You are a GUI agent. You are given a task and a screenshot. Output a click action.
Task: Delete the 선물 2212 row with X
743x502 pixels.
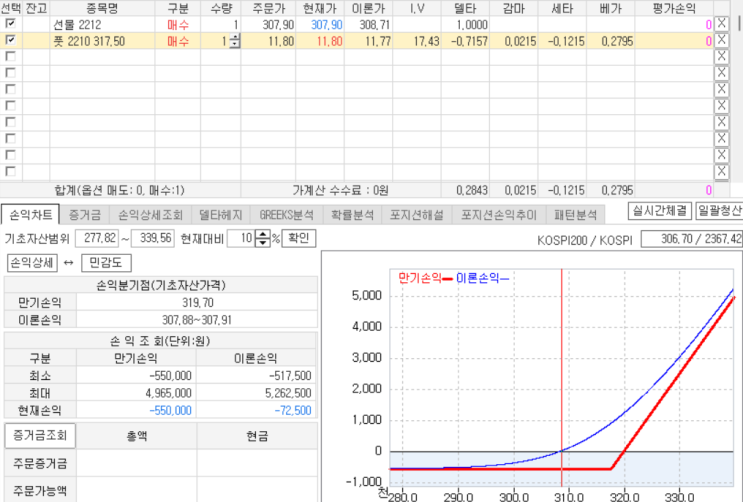[721, 24]
